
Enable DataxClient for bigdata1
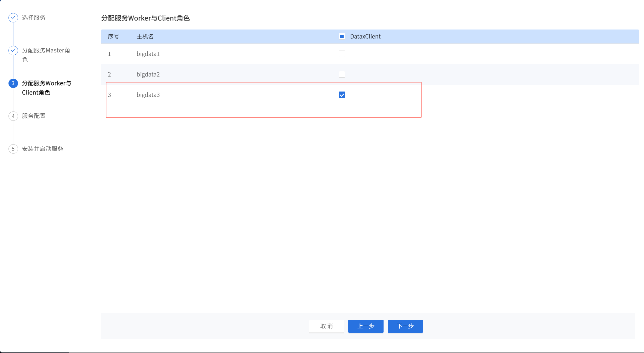342,54
